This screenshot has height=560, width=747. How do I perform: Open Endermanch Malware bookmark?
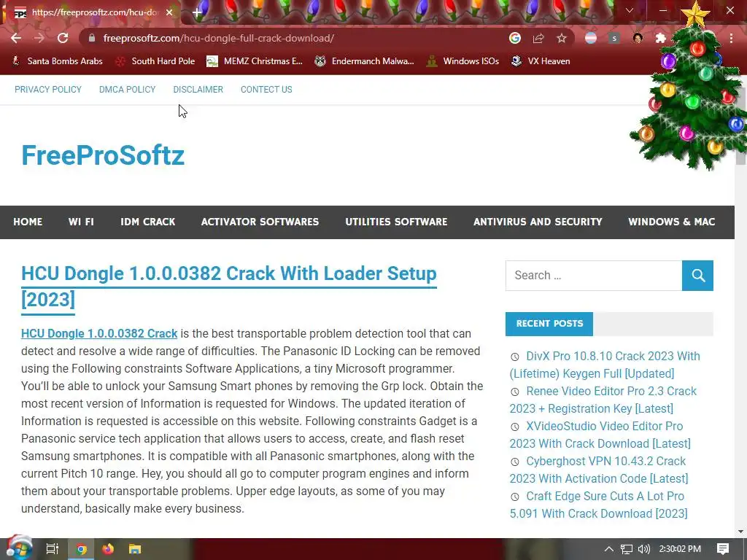365,61
